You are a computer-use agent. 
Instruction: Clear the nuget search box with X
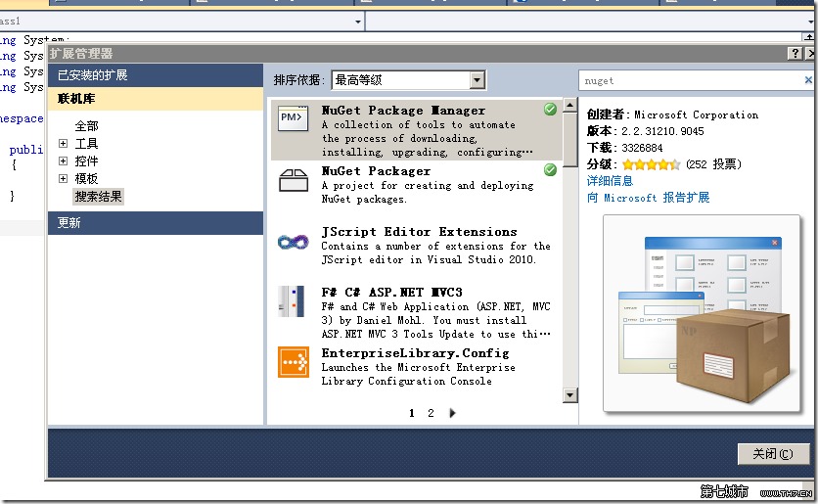[x=808, y=80]
